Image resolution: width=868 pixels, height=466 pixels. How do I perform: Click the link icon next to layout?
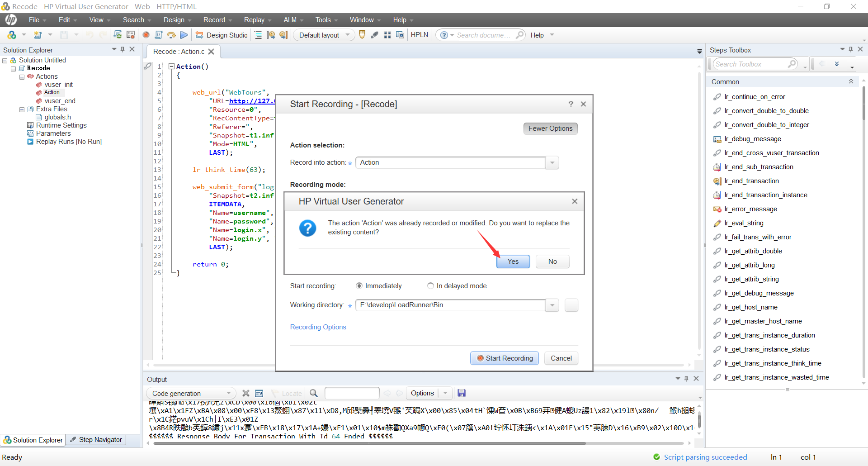coord(375,35)
